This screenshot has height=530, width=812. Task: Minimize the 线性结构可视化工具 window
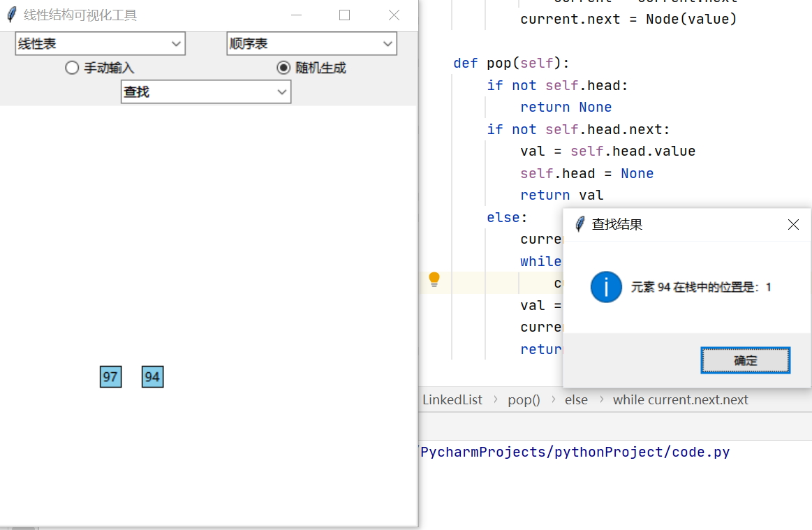pos(296,15)
